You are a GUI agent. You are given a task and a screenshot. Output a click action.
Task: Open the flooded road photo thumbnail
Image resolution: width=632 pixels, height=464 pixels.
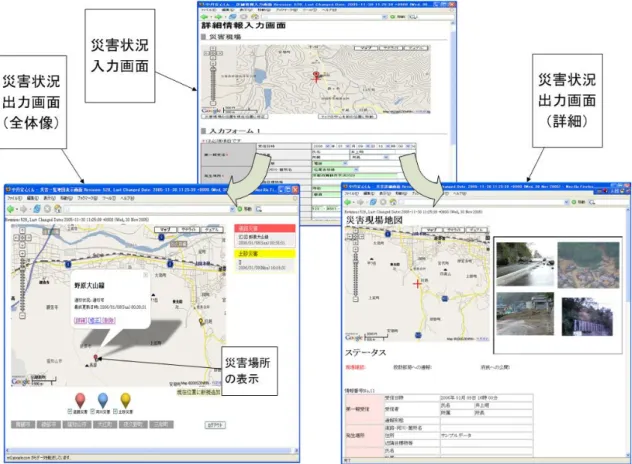coord(524,264)
